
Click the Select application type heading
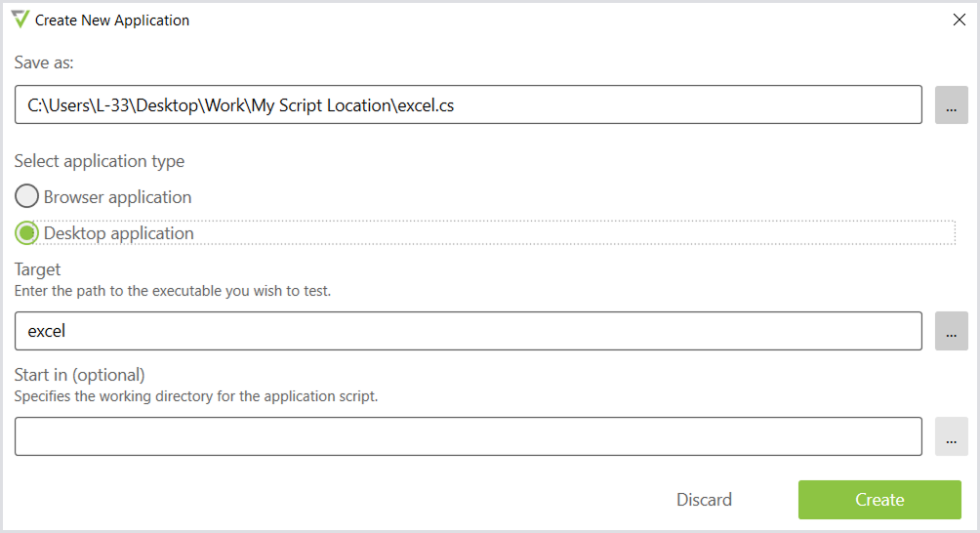[100, 161]
